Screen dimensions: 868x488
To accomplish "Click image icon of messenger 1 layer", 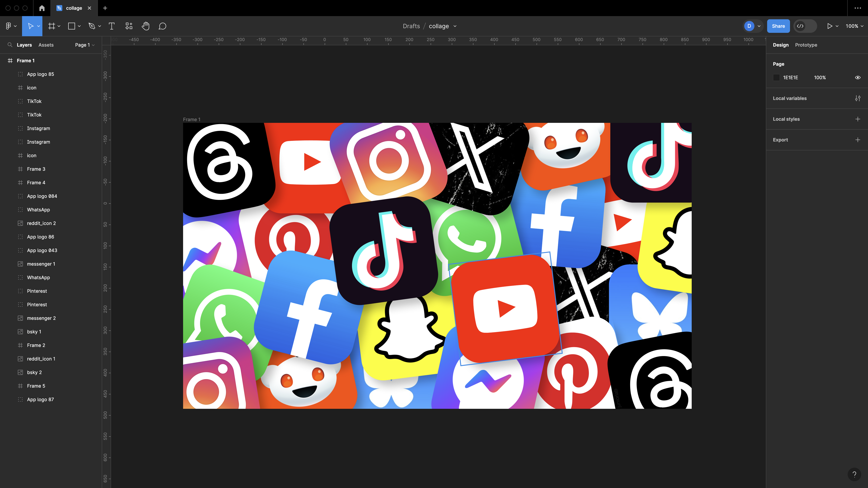I will coord(20,264).
